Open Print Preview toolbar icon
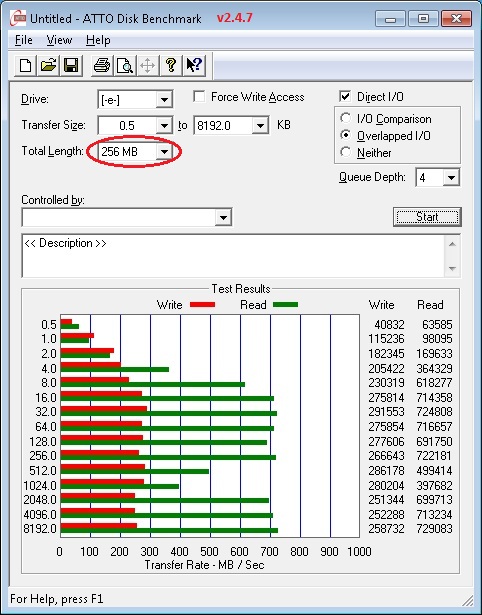Screen dimensions: 482x615 [x=125, y=65]
